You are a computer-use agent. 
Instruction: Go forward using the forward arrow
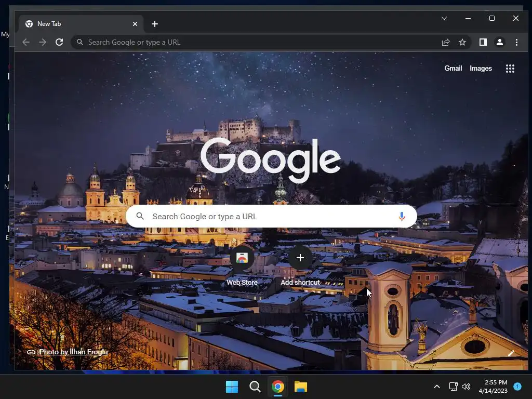click(43, 42)
